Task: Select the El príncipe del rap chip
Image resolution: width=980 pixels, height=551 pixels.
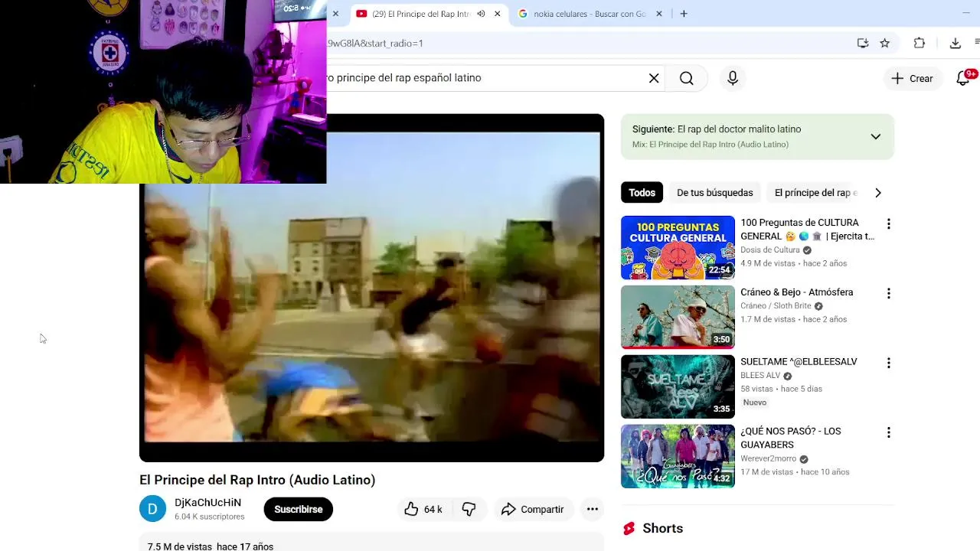Action: coord(816,193)
